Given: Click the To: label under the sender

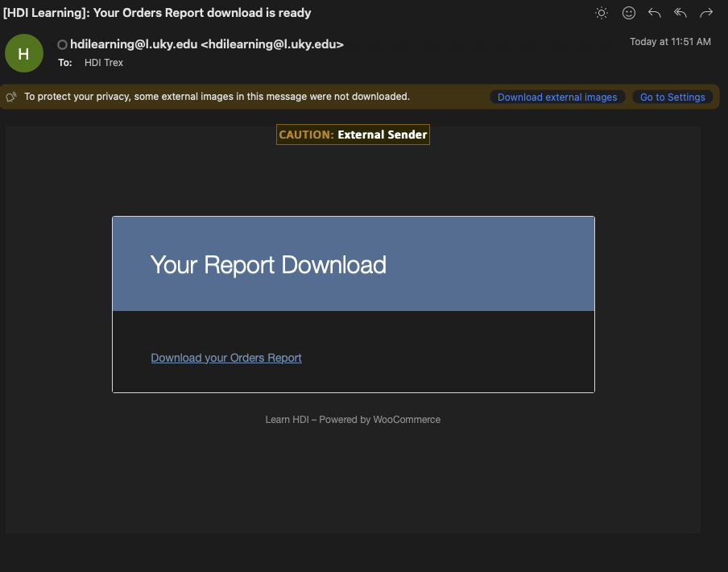Looking at the screenshot, I should click(x=64, y=62).
